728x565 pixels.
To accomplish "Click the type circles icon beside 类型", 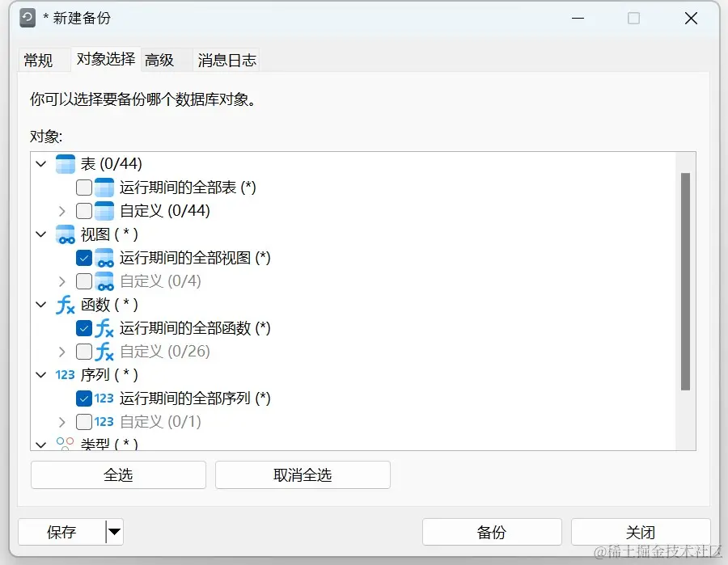I will click(65, 443).
